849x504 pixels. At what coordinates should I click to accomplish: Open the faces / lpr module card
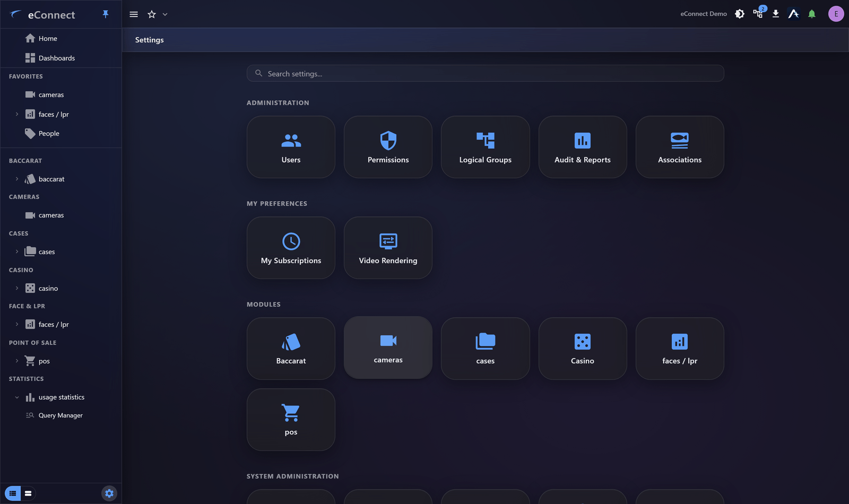pyautogui.click(x=680, y=349)
